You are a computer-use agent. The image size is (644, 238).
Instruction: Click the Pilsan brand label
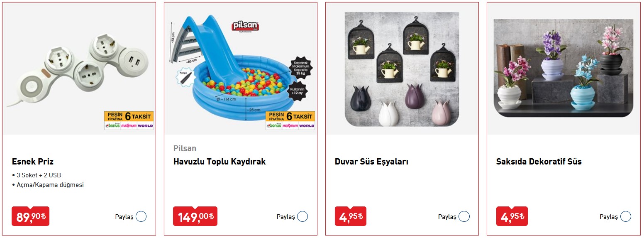(x=185, y=148)
